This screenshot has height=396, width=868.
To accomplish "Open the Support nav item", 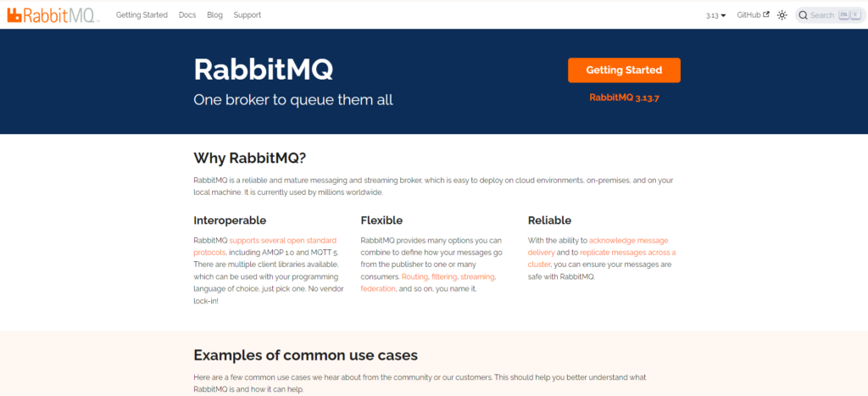I will point(248,15).
